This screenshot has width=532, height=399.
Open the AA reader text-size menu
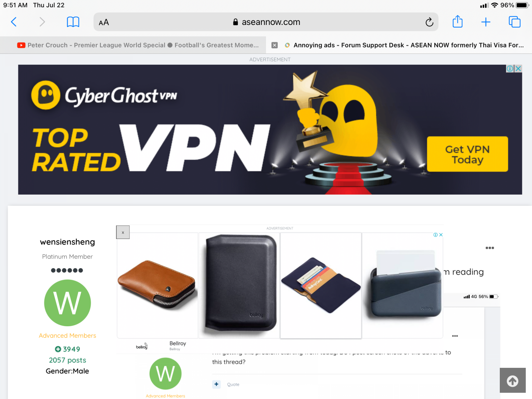(104, 23)
